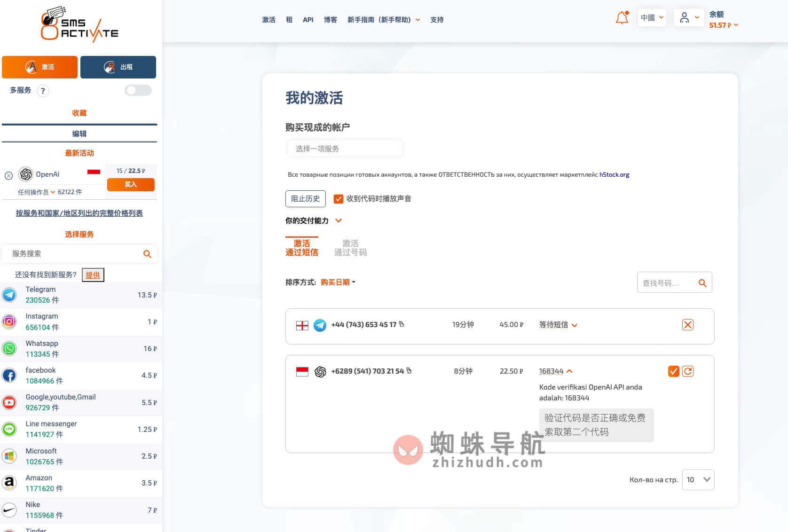Uncheck 收到代码时播放声音
Viewport: 788px width, 532px height.
click(x=339, y=198)
